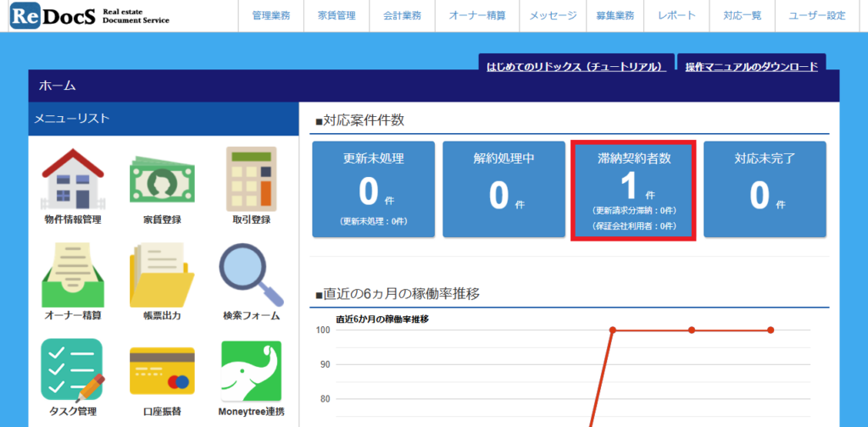Screen dimensions: 868x427
Task: Click the ホーム page title
Action: click(57, 86)
